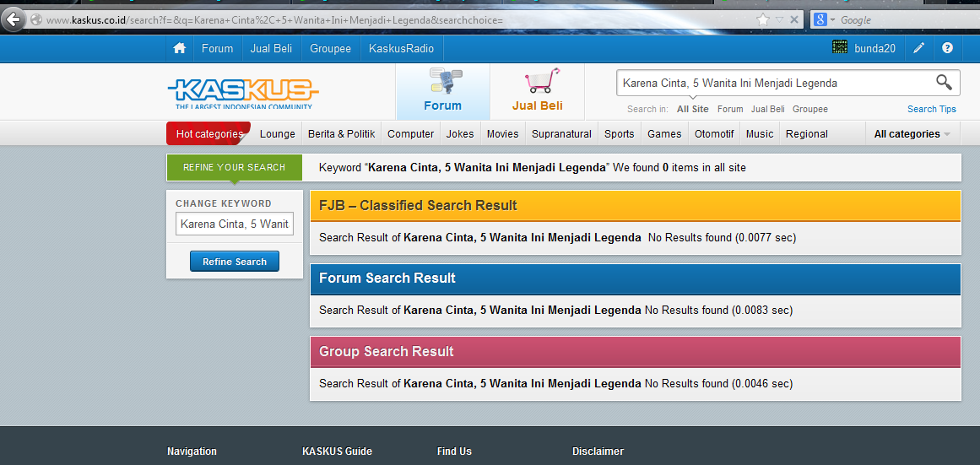Click magnifying glass search icon
980x465 pixels.
click(944, 83)
